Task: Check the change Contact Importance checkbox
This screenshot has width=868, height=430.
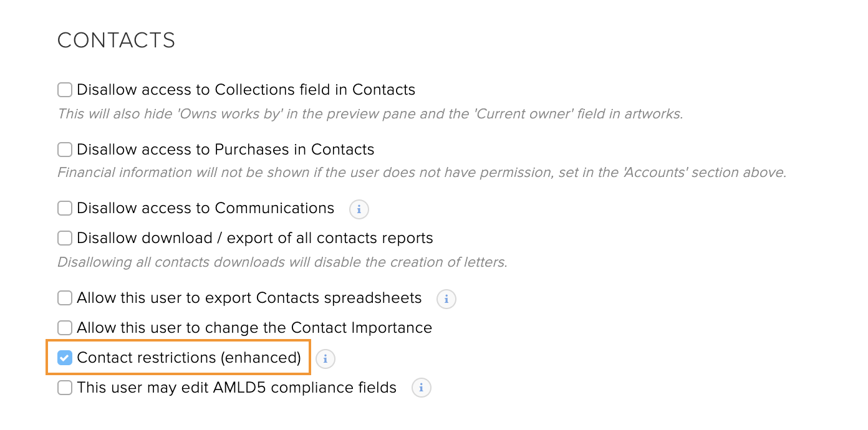Action: tap(65, 328)
